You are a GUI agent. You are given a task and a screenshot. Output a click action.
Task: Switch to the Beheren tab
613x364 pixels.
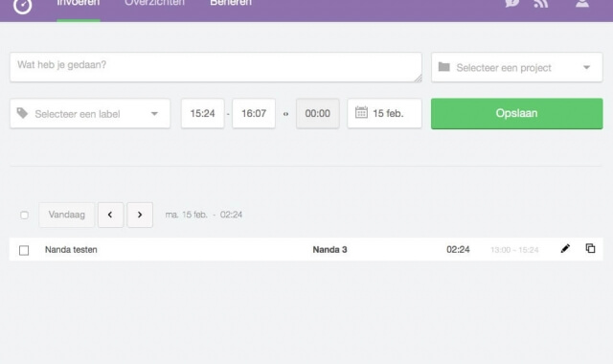pos(231,3)
